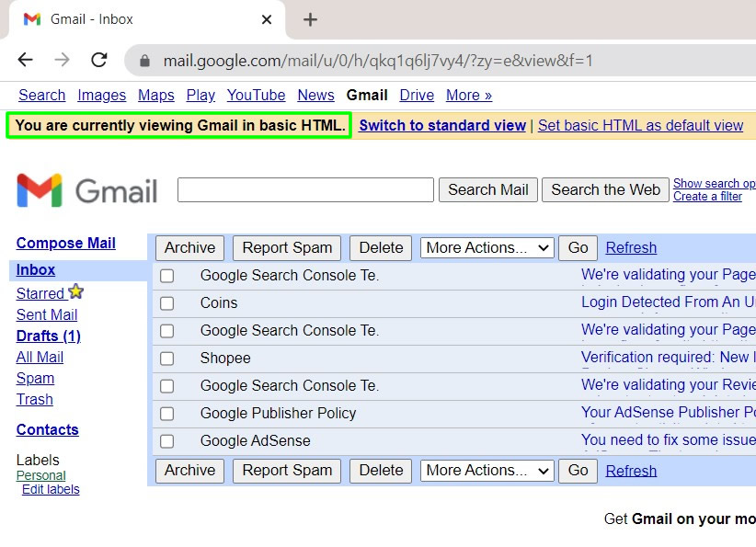
Task: Click the bottom Archive button
Action: (x=190, y=471)
